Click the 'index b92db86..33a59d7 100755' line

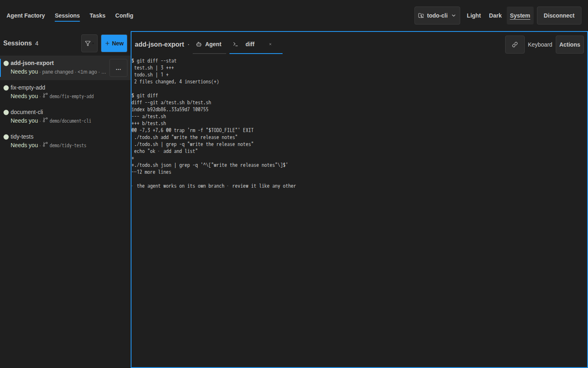pyautogui.click(x=170, y=110)
